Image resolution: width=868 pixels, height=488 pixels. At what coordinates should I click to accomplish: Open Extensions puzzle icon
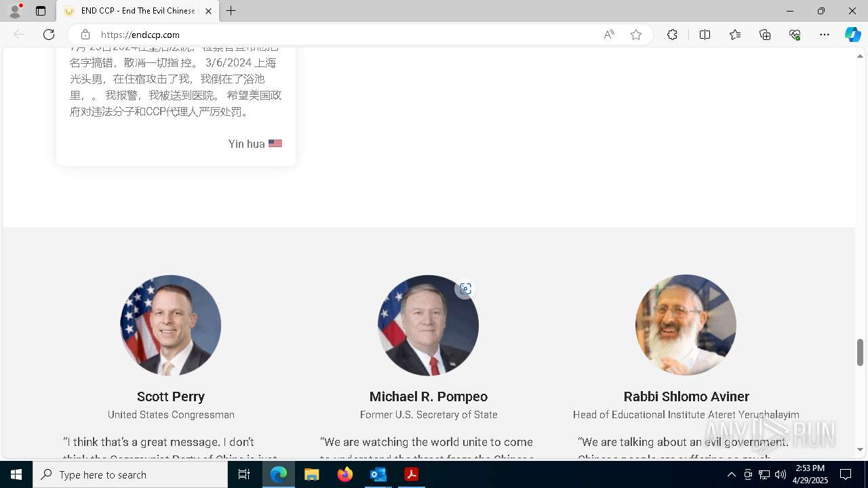pos(672,35)
